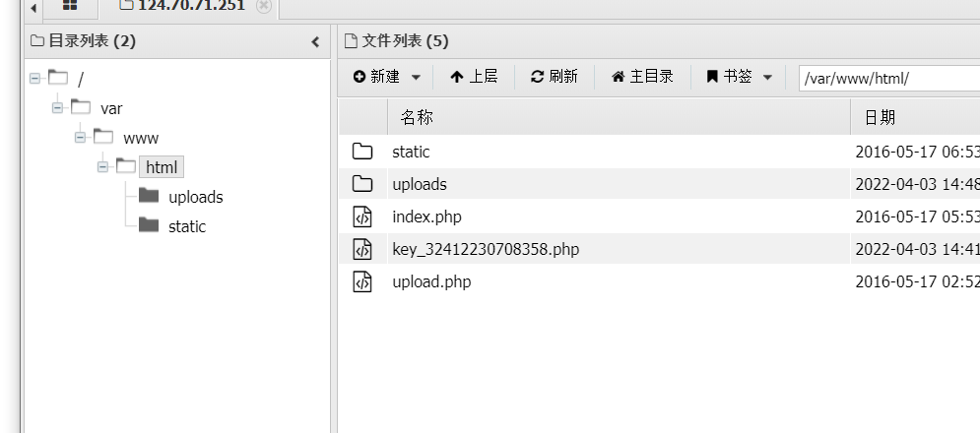Image resolution: width=980 pixels, height=433 pixels.
Task: Click the 文件列表 (5) panel title
Action: (x=405, y=41)
